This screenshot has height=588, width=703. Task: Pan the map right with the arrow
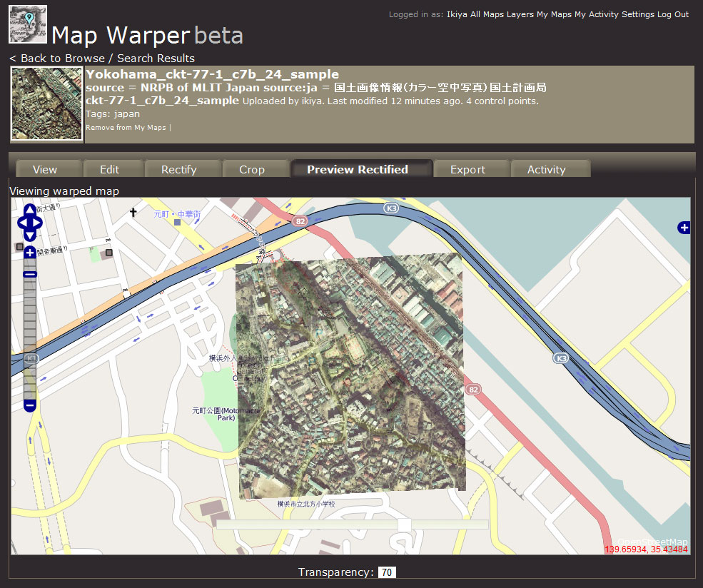point(37,223)
